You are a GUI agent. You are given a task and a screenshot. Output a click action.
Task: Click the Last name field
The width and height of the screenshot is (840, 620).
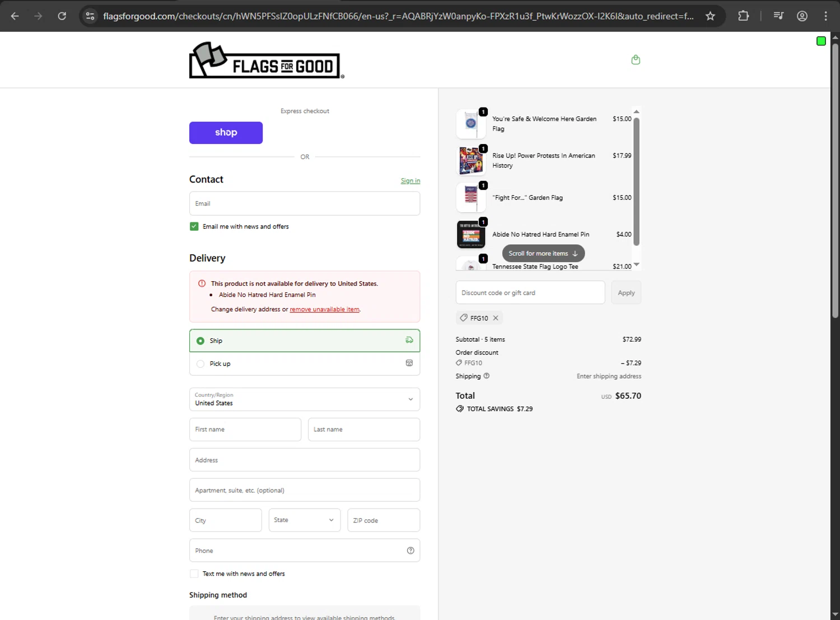coord(364,430)
